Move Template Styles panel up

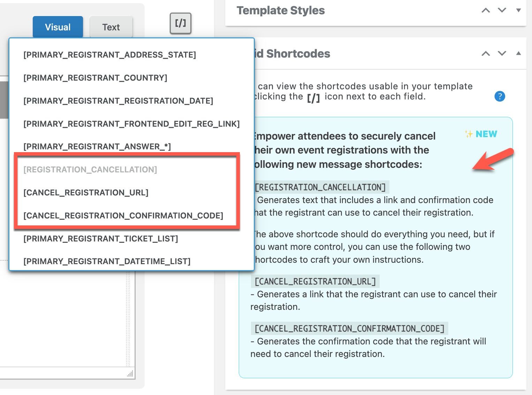pos(486,10)
